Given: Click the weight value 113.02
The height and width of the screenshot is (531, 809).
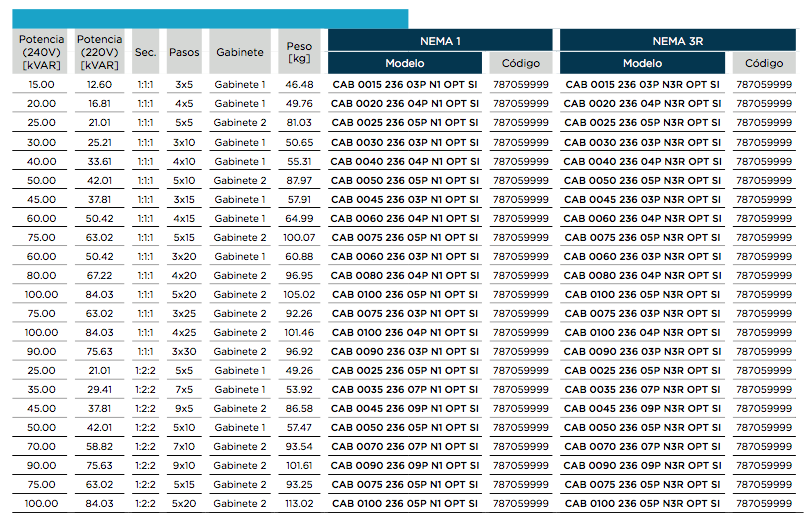Looking at the screenshot, I should pos(299,504).
